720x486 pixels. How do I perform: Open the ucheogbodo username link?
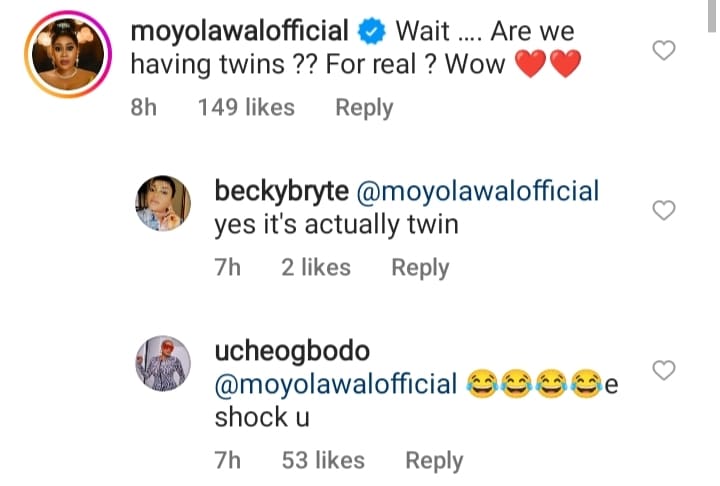(291, 350)
